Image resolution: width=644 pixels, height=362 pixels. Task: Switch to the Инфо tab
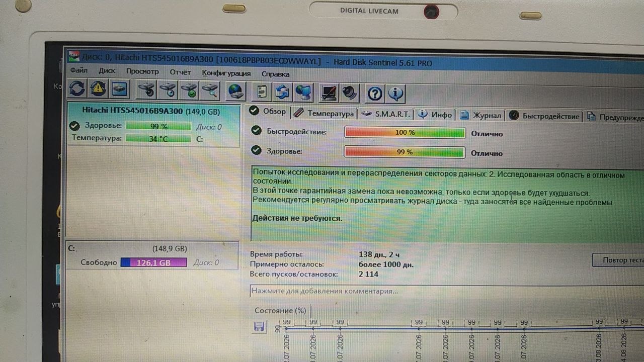(435, 115)
